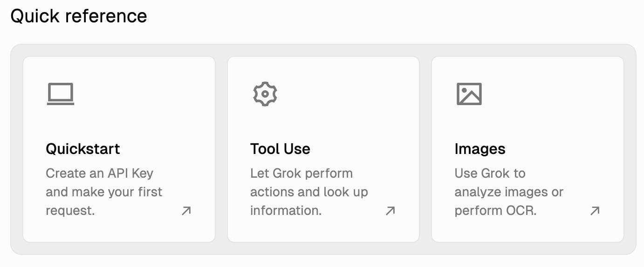Screen dimensions: 644x267
Task: Click the arrow icon on Quickstart card
Action: pos(186,211)
